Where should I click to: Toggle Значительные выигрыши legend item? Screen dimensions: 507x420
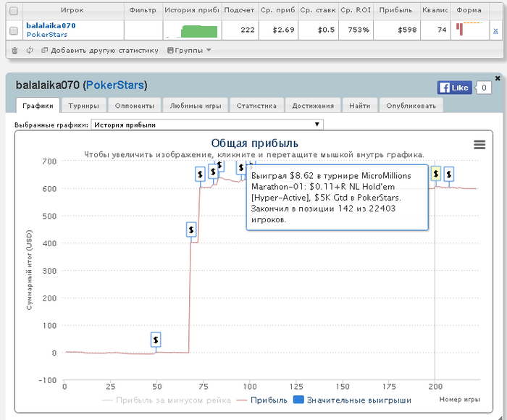pyautogui.click(x=352, y=400)
